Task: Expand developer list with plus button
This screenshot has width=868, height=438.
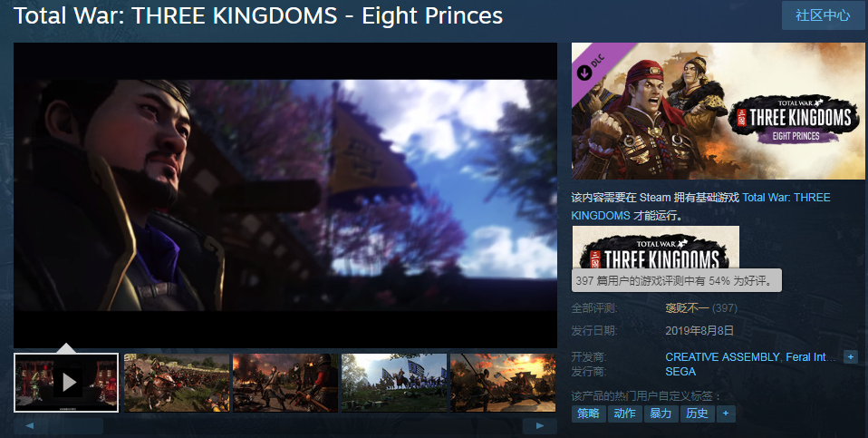Action: pyautogui.click(x=850, y=357)
